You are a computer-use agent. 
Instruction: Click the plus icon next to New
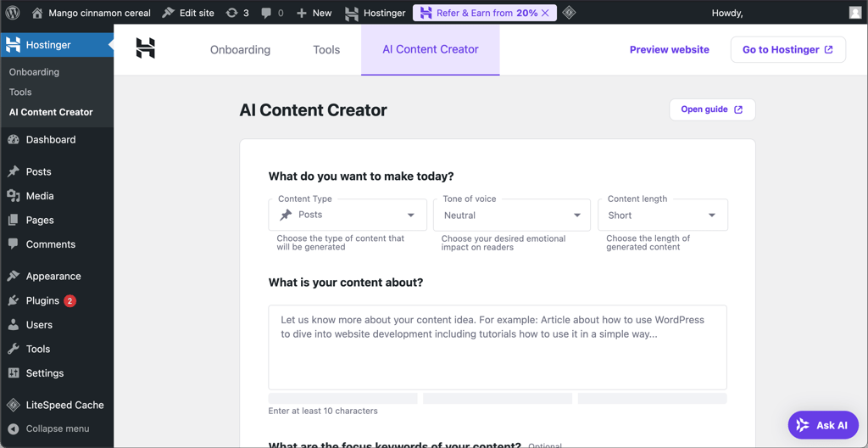click(301, 13)
